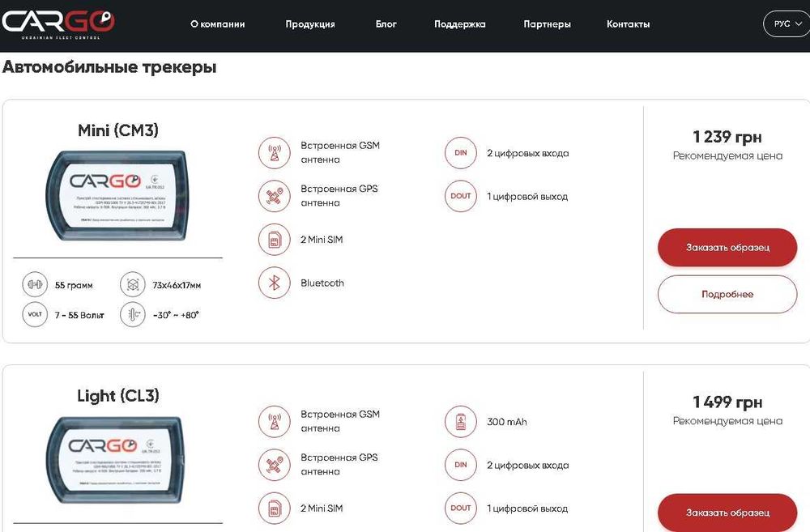Click Встроенная GSM антенна in Light (CL3) card
The height and width of the screenshot is (532, 810).
tap(340, 421)
